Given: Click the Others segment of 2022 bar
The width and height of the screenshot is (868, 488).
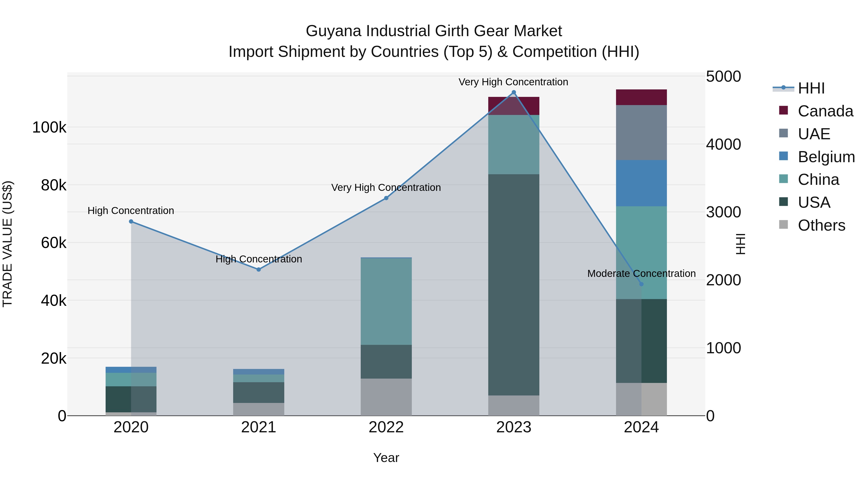Looking at the screenshot, I should (x=386, y=397).
